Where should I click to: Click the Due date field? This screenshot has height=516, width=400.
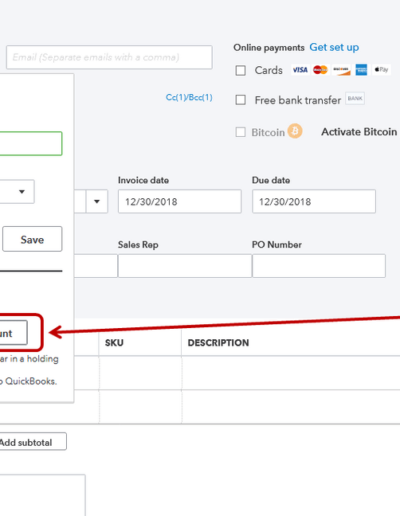[x=314, y=201]
